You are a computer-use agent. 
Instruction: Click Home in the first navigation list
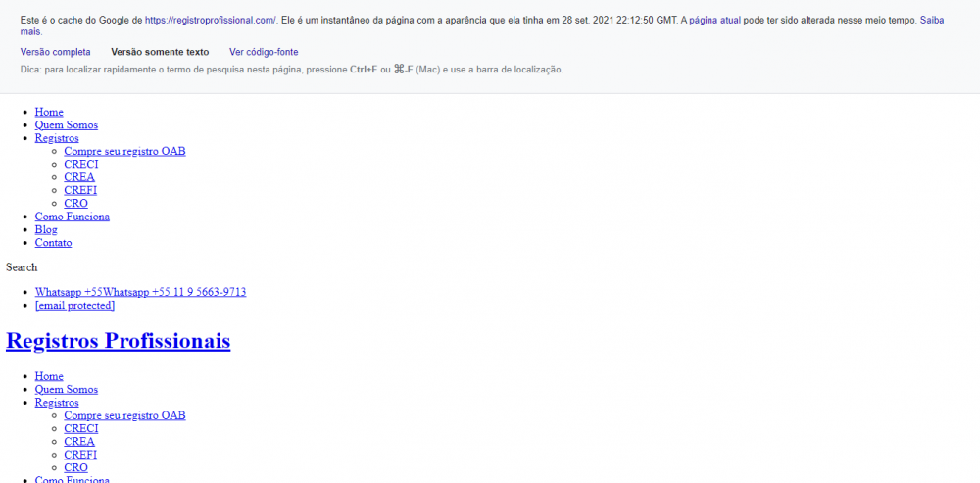point(49,112)
